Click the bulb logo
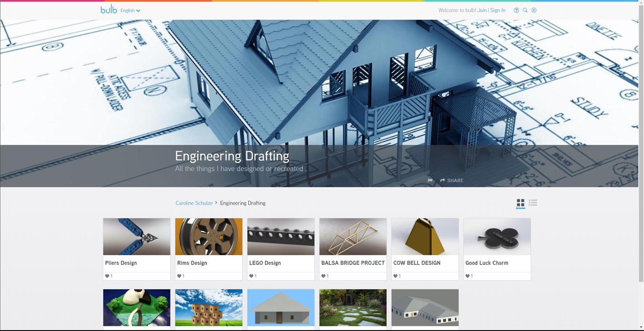This screenshot has width=644, height=331. click(109, 9)
